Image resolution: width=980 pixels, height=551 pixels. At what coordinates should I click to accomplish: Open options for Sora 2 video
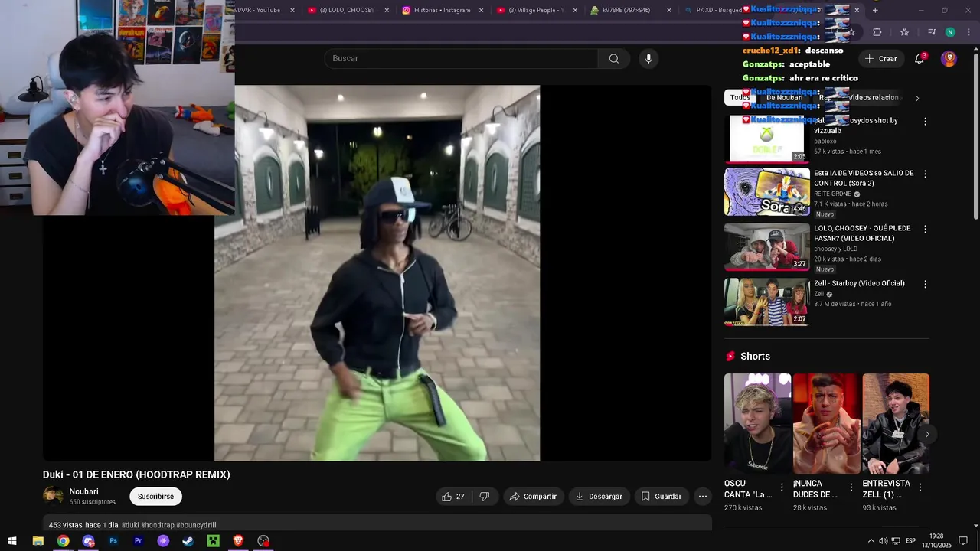(x=925, y=174)
